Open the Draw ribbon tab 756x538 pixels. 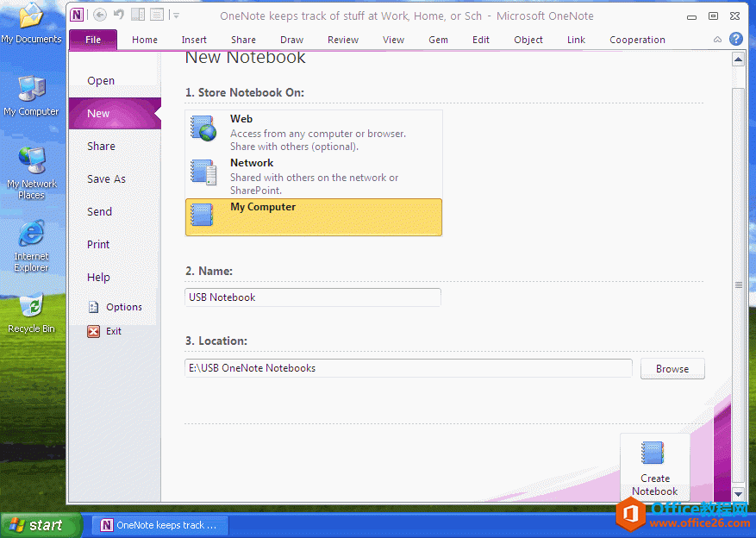[x=291, y=39]
